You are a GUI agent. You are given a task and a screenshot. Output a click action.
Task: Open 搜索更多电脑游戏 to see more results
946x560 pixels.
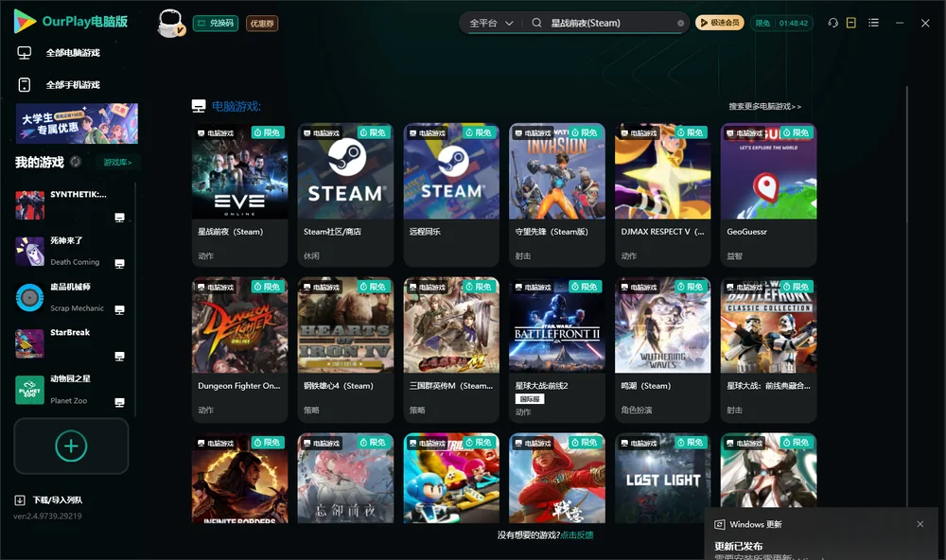tap(764, 106)
